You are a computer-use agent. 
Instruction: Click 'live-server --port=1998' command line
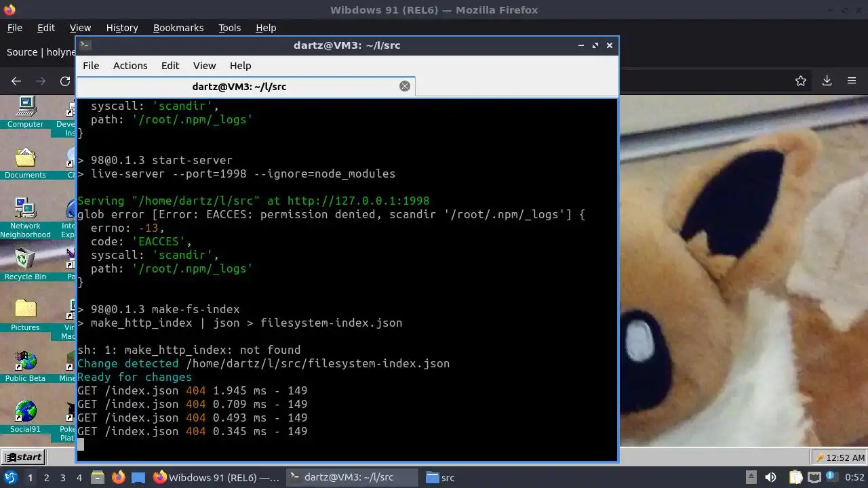(236, 174)
